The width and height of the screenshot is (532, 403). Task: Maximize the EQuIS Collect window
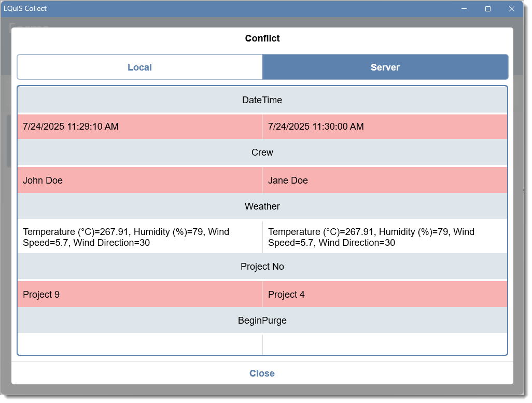coord(488,9)
